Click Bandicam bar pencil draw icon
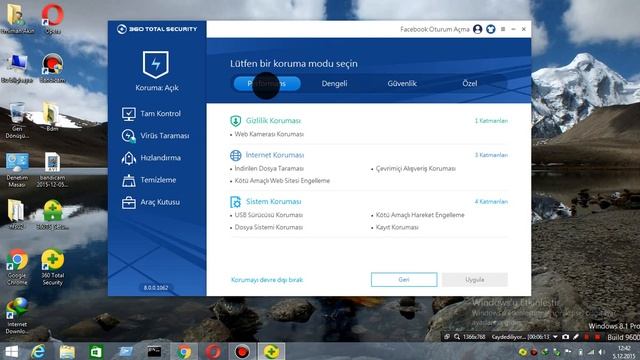640x360 pixels. tap(576, 337)
